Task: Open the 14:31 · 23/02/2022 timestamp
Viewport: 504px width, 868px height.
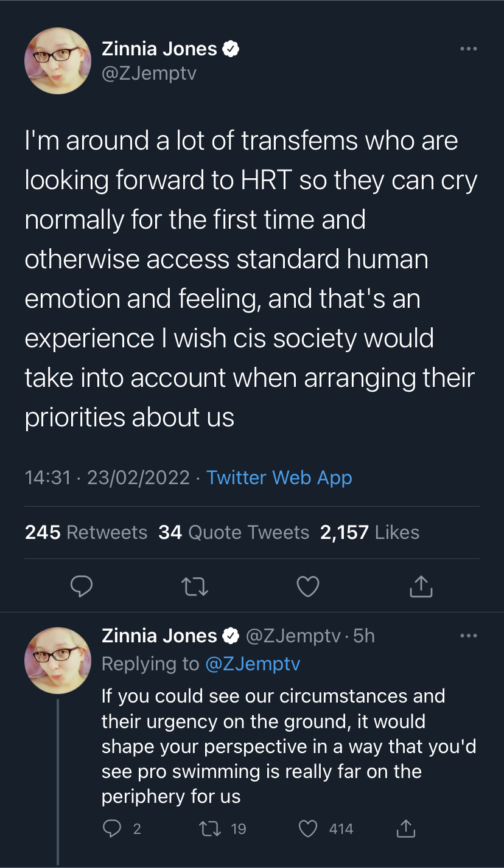Action: point(107,477)
